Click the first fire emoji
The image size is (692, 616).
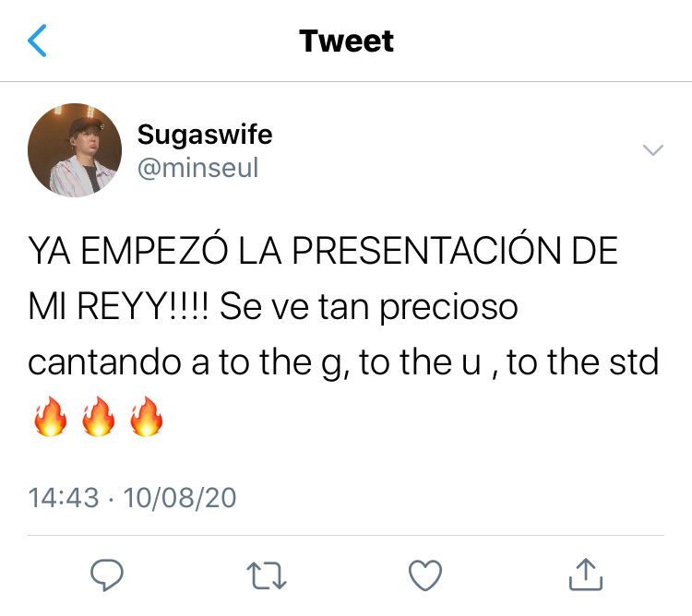(51, 417)
